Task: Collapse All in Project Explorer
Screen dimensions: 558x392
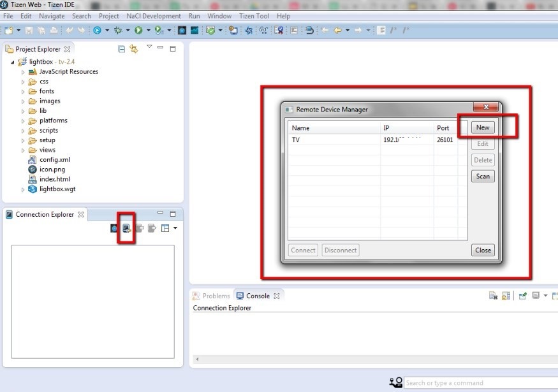Action: [121, 49]
